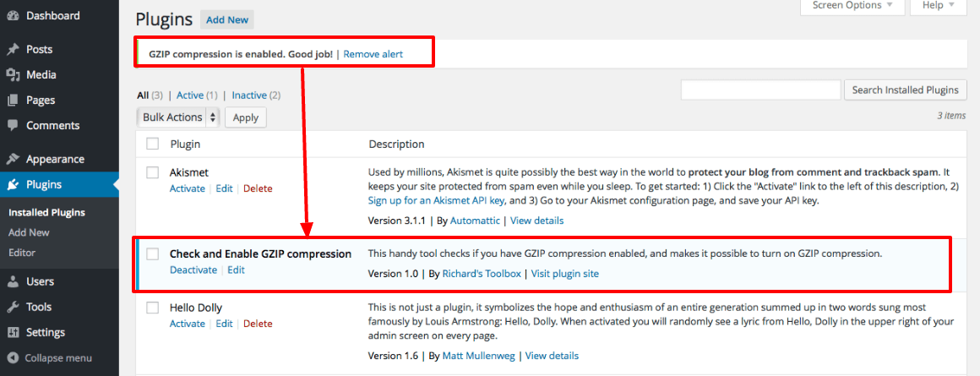Toggle the select-all Plugin header checkbox
980x376 pixels.
tap(153, 144)
